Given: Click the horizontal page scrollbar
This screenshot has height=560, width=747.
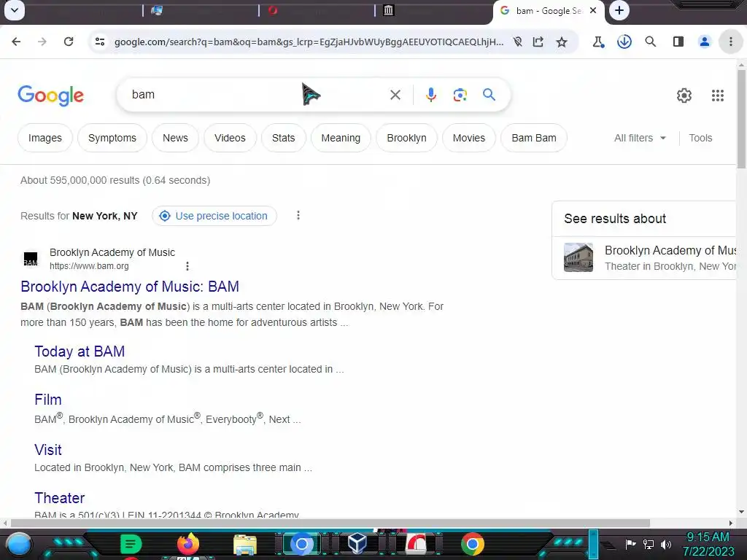Looking at the screenshot, I should [330, 523].
